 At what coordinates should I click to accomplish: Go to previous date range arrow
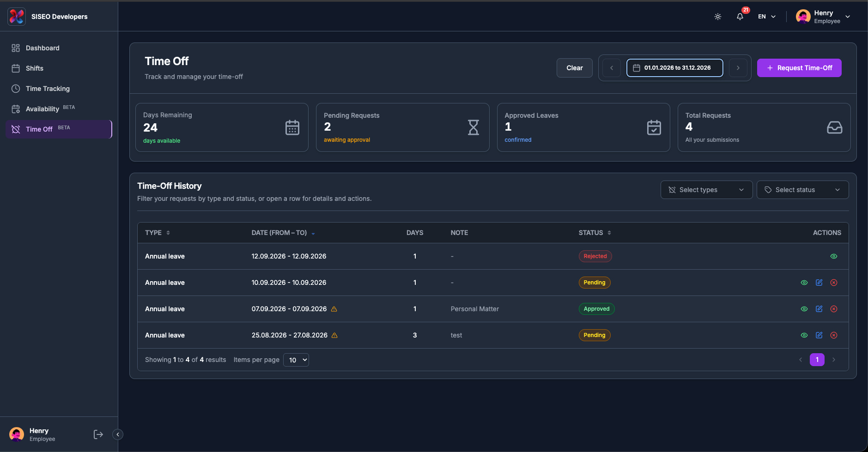coord(612,68)
